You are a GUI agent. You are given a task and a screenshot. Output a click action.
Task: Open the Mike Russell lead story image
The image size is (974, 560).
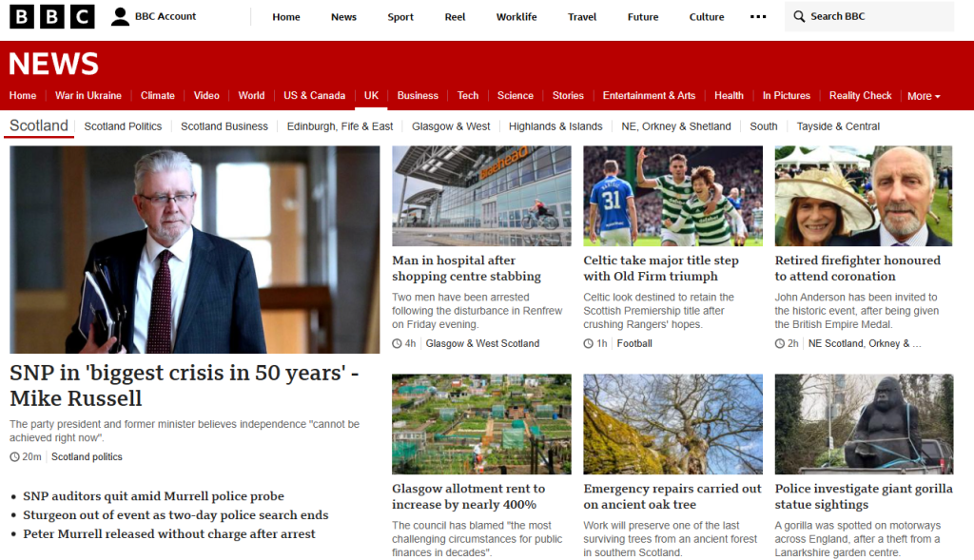click(x=194, y=250)
